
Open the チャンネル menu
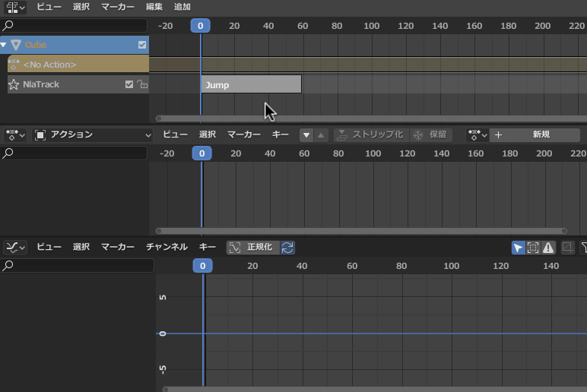pos(167,247)
